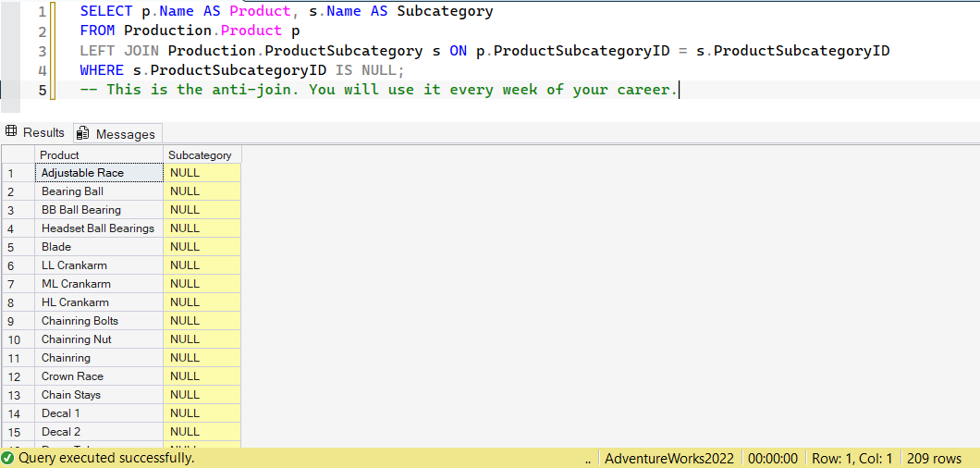Image resolution: width=980 pixels, height=468 pixels.
Task: Switch to the Results tab
Action: (36, 132)
